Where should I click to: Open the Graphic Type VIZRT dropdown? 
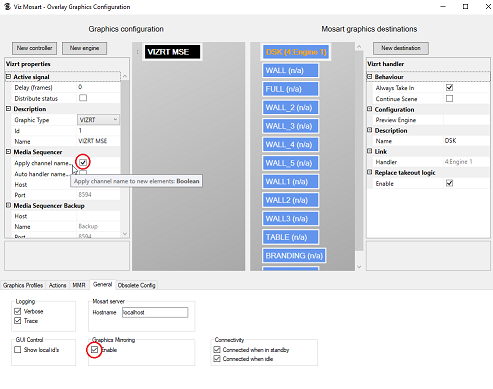[x=98, y=120]
